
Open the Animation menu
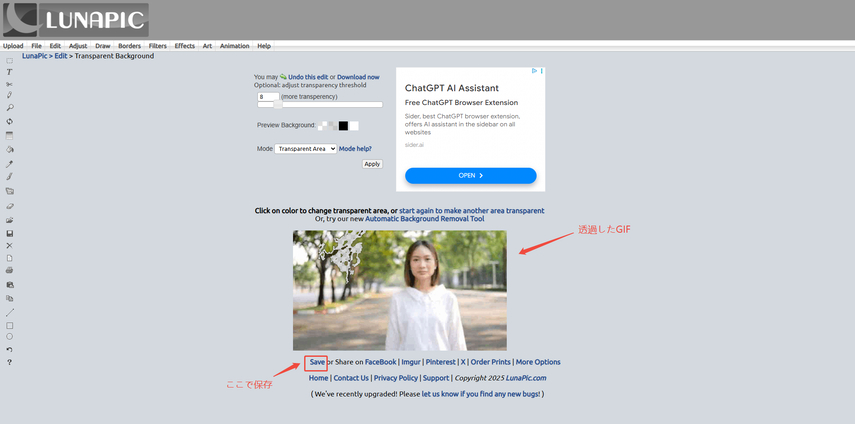click(x=234, y=46)
